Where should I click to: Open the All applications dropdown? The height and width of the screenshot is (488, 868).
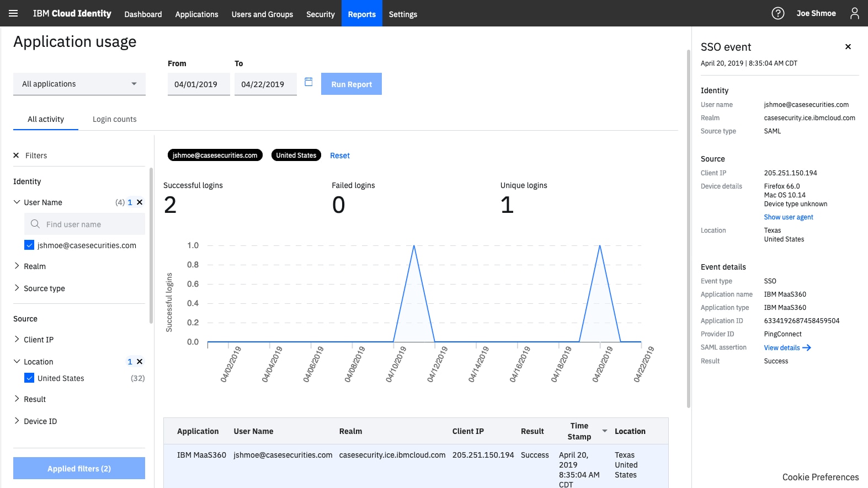pyautogui.click(x=79, y=84)
